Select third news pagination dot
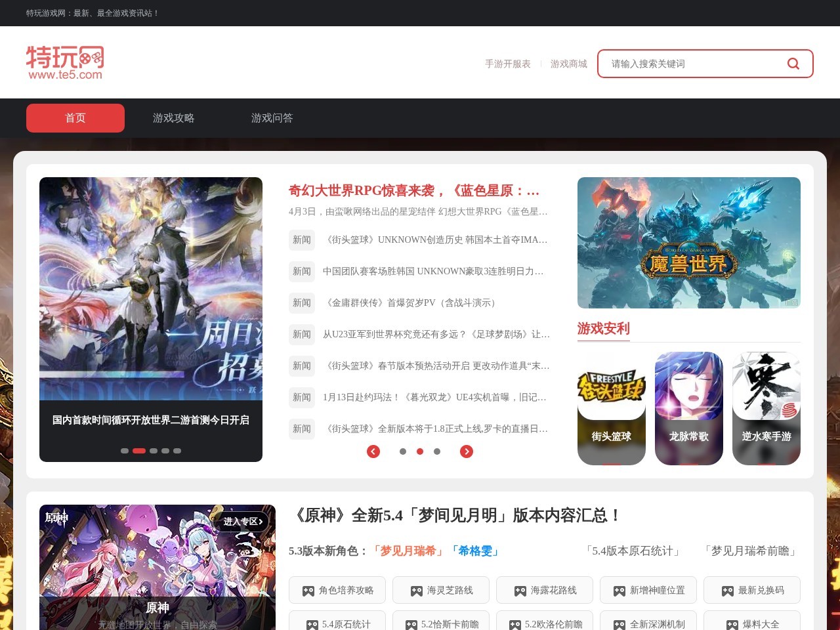The height and width of the screenshot is (630, 840). point(437,451)
